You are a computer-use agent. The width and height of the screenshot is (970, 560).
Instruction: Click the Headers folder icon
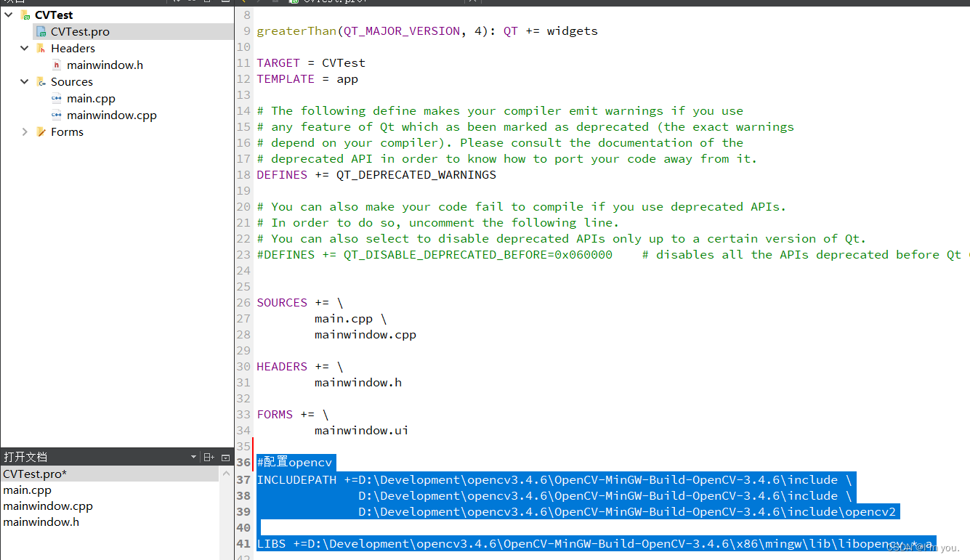pos(41,49)
